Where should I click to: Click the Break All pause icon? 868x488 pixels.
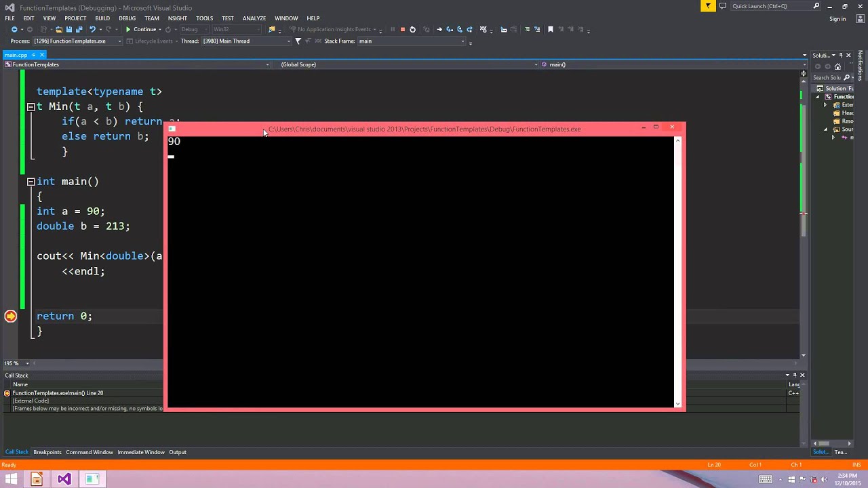click(392, 29)
